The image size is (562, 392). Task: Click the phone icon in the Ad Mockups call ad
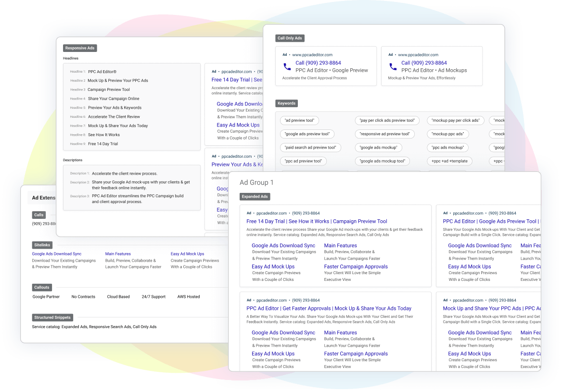pyautogui.click(x=393, y=67)
